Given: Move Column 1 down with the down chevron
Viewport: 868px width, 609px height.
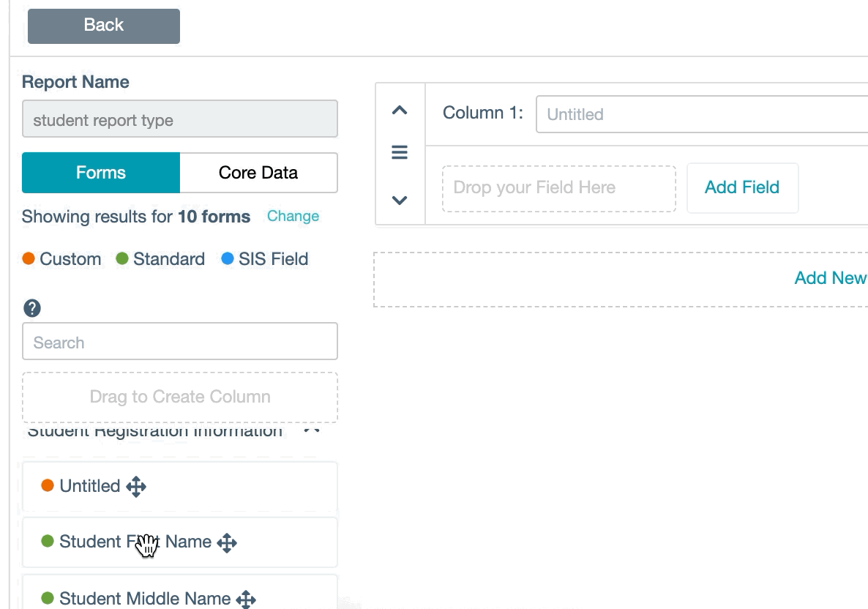Looking at the screenshot, I should tap(400, 200).
